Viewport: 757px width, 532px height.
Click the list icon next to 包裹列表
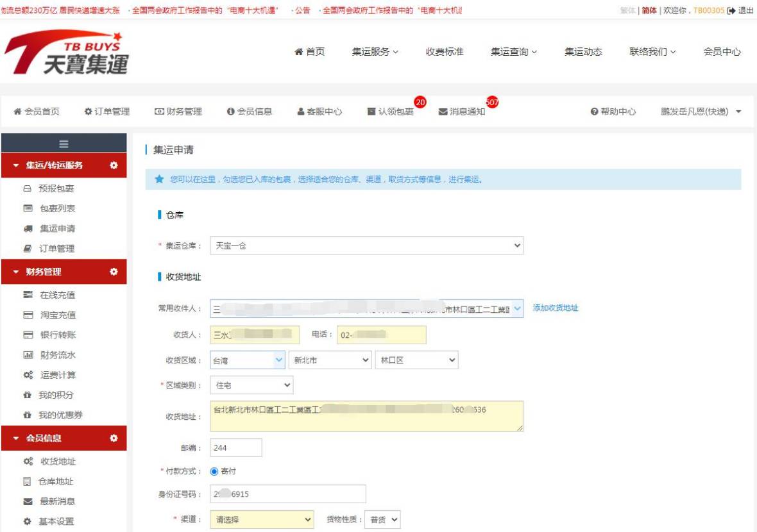pyautogui.click(x=28, y=208)
